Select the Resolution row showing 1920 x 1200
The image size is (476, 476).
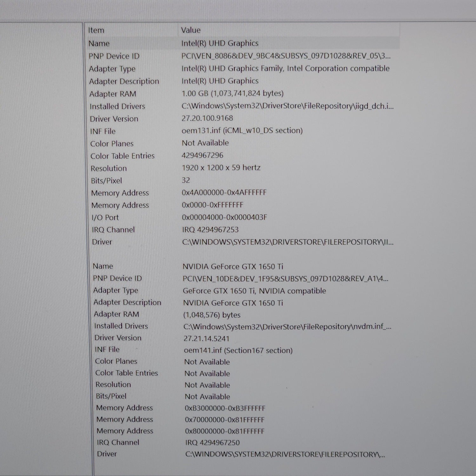click(221, 168)
